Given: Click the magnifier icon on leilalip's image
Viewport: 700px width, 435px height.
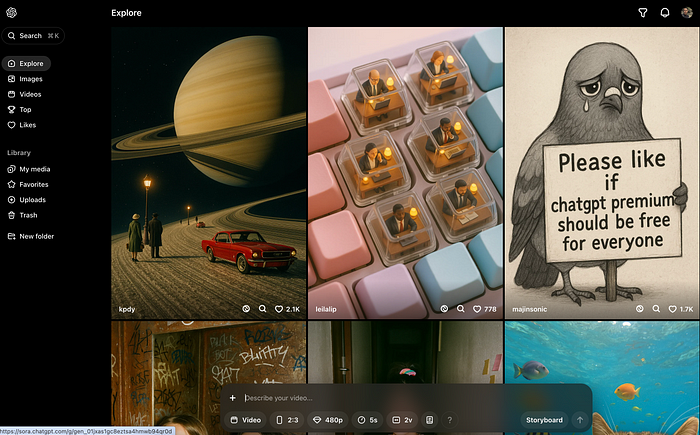Looking at the screenshot, I should pos(460,309).
